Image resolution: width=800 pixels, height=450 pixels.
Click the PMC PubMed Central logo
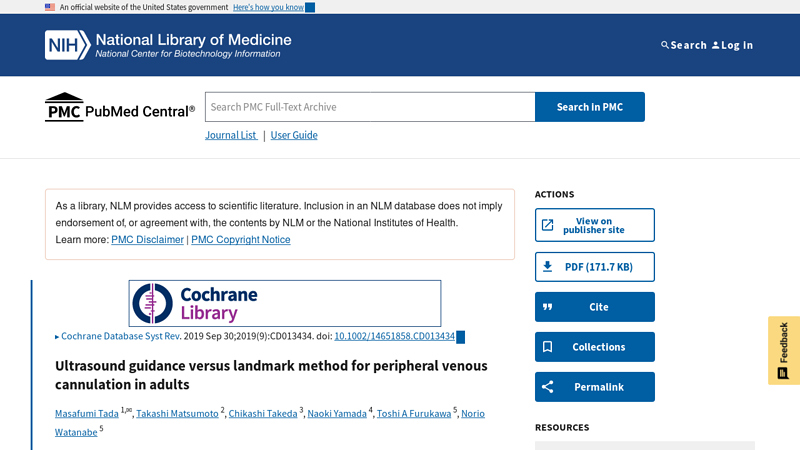coord(120,107)
